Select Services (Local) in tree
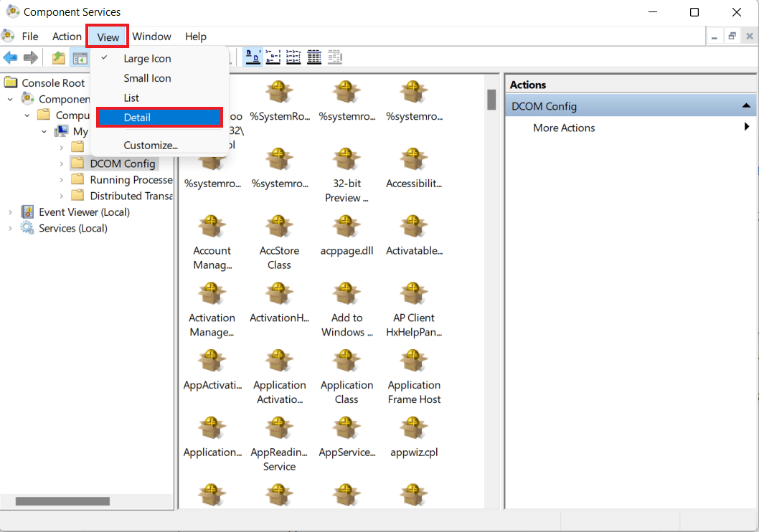 point(73,228)
